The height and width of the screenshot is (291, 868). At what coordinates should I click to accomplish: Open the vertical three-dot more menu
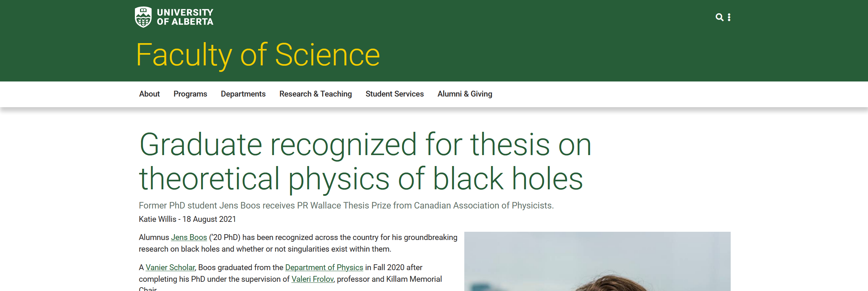729,17
